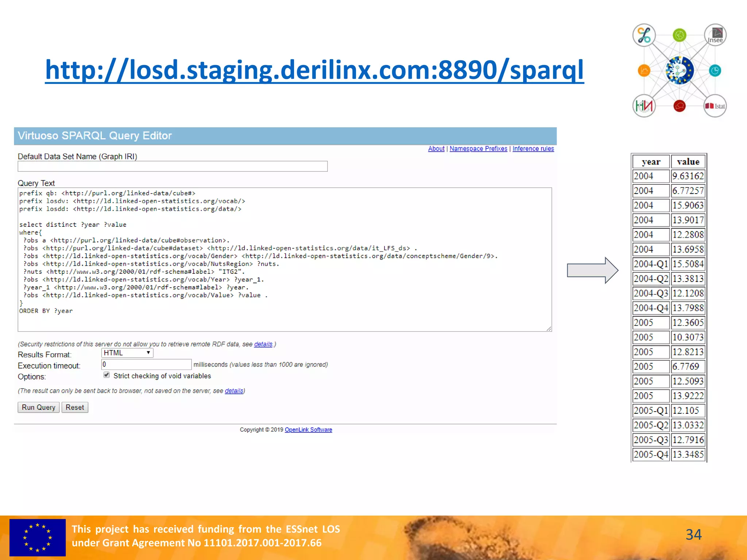Open the Namespace Prefixes link
Viewport: 747px width, 560px height.
[478, 149]
